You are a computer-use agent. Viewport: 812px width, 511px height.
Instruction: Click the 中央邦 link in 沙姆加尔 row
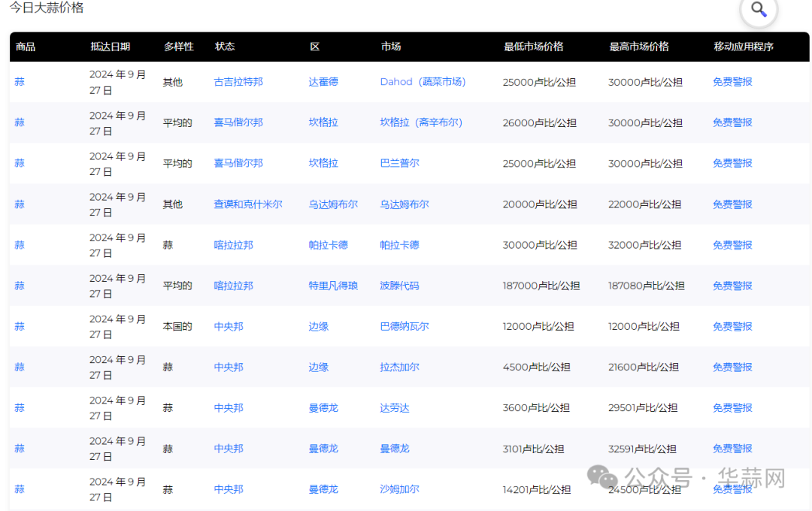pyautogui.click(x=229, y=489)
